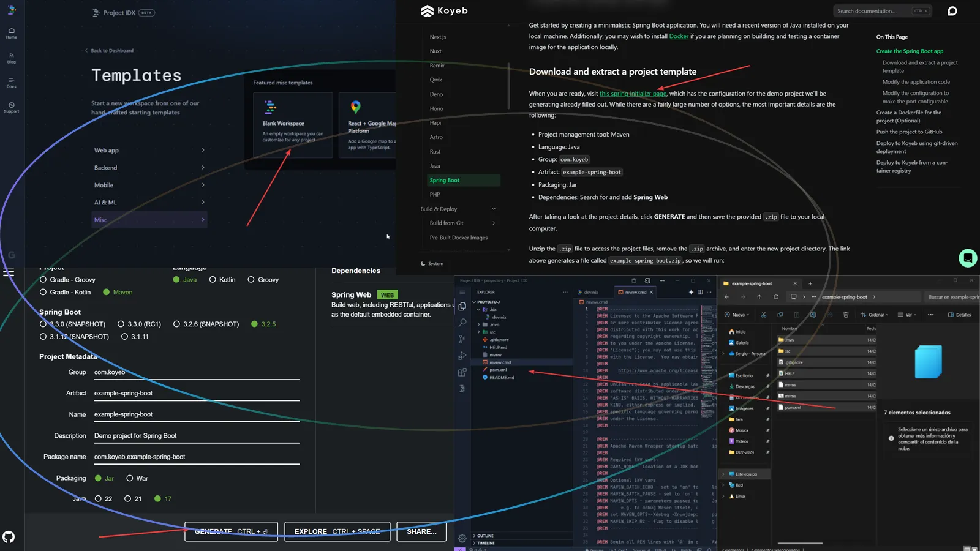Select Groovy language option
Viewport: 980px width, 551px height.
click(263, 280)
